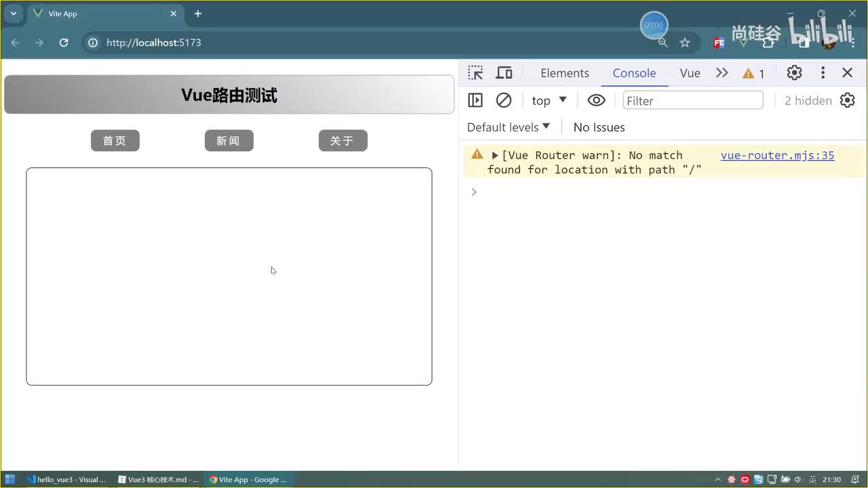Viewport: 868px width, 488px height.
Task: Click the volume speaker icon in the system tray
Action: coord(797,479)
